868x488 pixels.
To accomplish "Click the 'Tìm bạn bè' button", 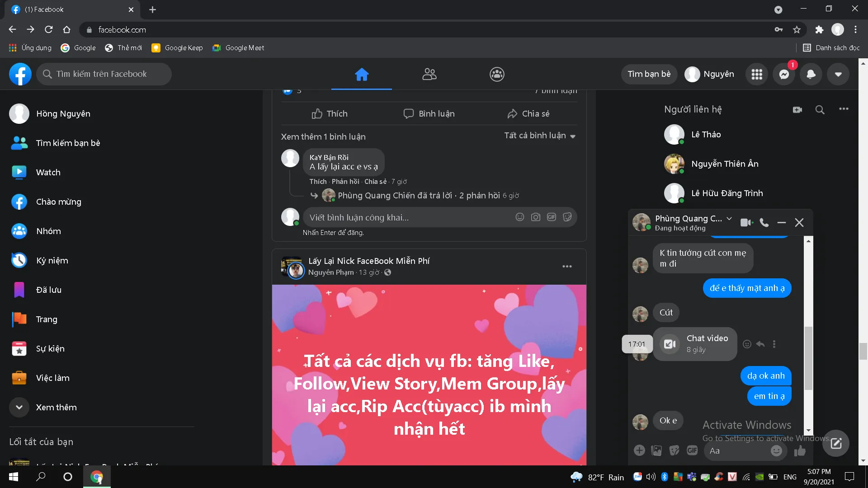I will pos(649,74).
